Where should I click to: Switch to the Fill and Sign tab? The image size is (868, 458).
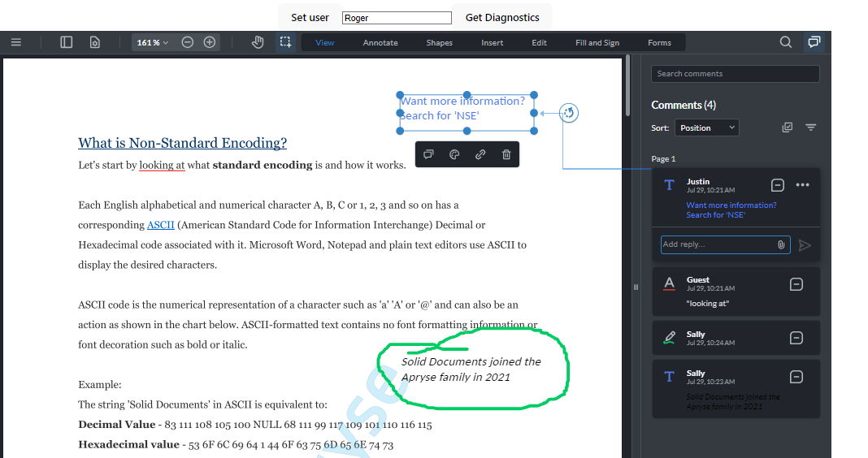597,42
